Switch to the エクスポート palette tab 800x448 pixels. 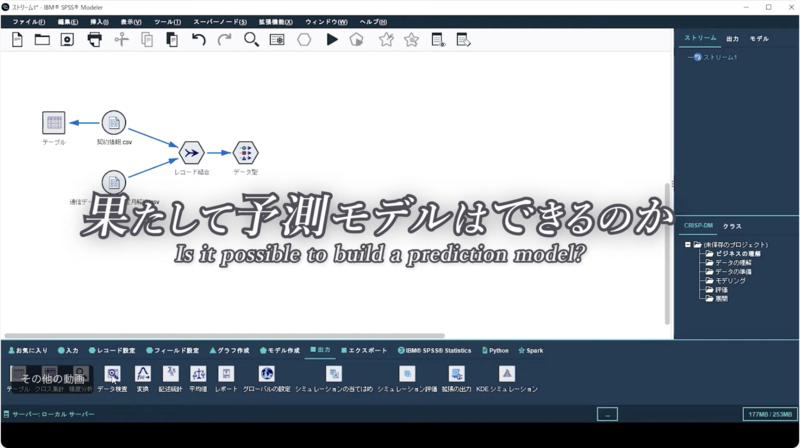click(364, 351)
